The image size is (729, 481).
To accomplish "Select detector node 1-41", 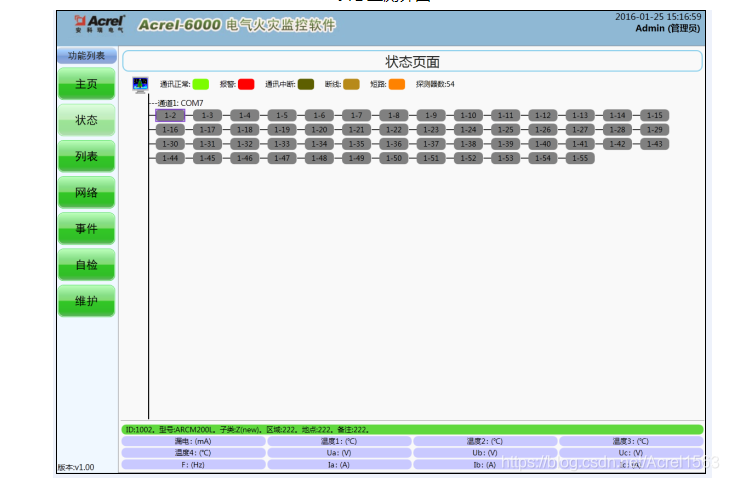I will click(580, 144).
